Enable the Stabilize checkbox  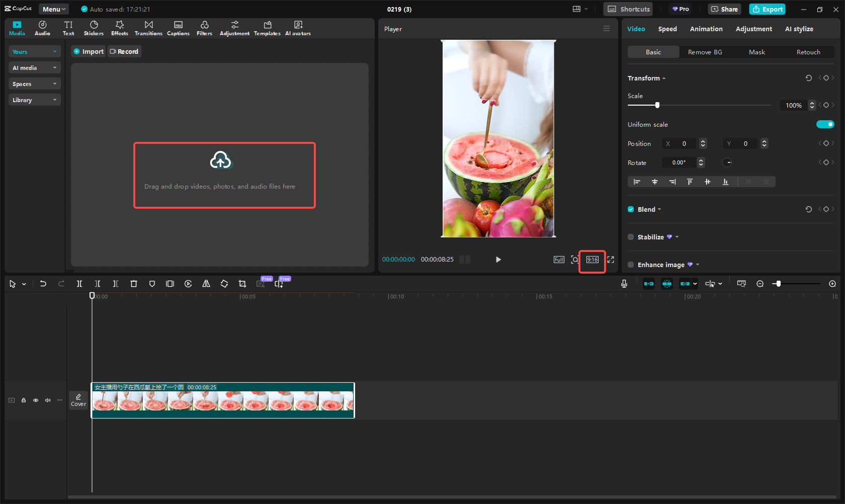point(631,237)
